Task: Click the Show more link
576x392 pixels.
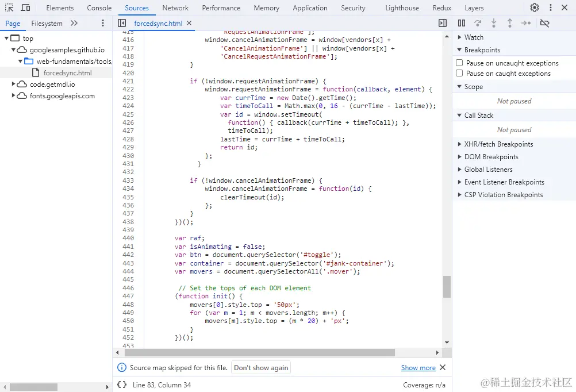Action: pos(418,367)
